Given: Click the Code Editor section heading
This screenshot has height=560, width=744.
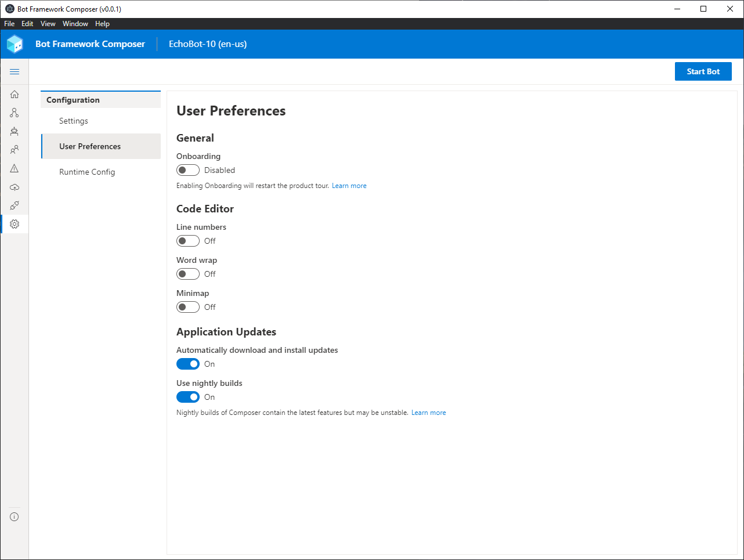Looking at the screenshot, I should (x=205, y=209).
